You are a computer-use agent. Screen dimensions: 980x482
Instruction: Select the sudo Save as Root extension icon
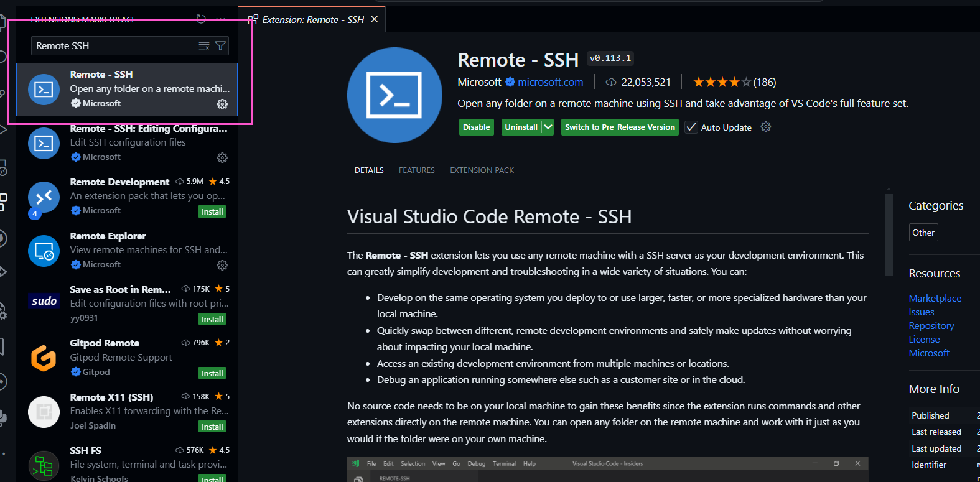tap(44, 301)
